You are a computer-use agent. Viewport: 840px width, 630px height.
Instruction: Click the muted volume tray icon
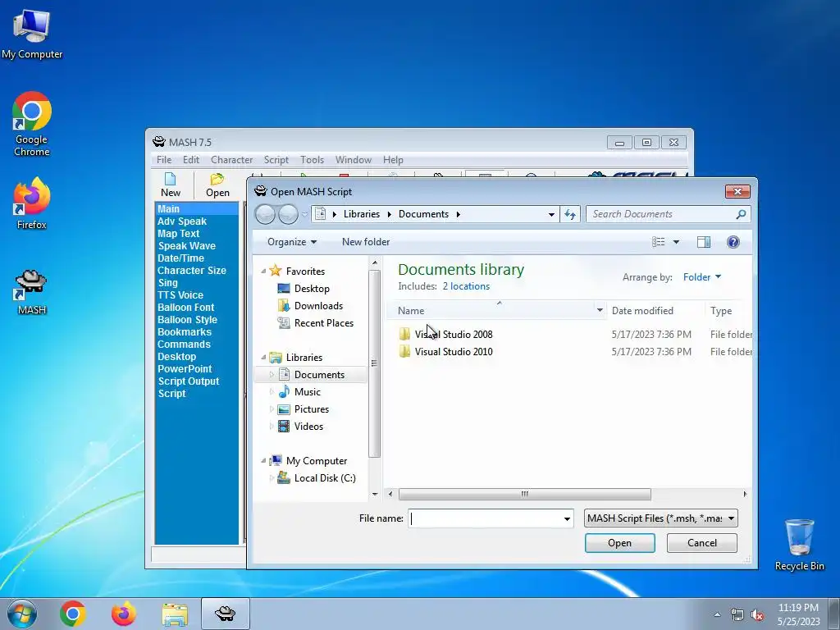[x=757, y=614]
